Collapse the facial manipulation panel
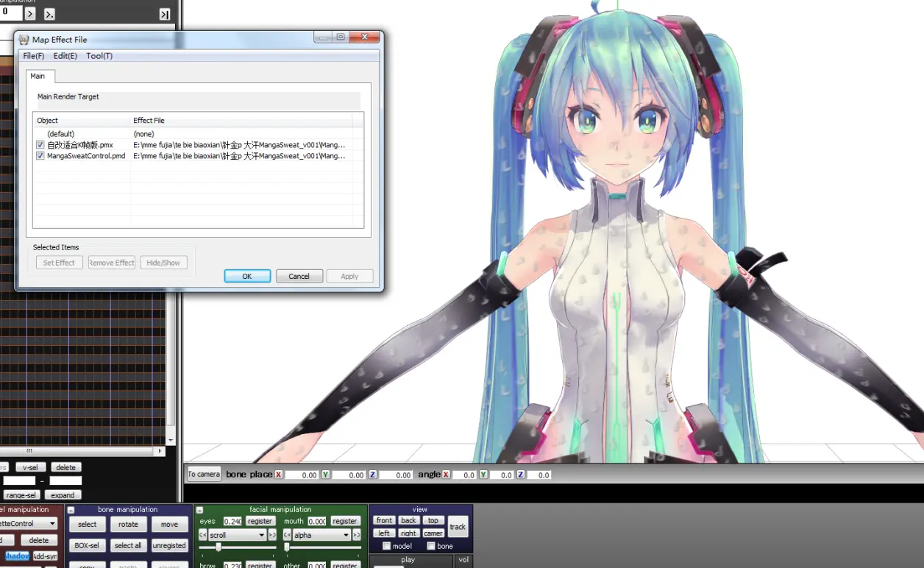The image size is (924, 568). pyautogui.click(x=199, y=510)
